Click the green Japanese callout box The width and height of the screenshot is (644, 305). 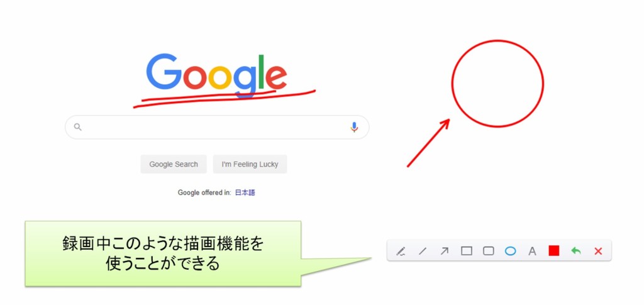coord(163,253)
